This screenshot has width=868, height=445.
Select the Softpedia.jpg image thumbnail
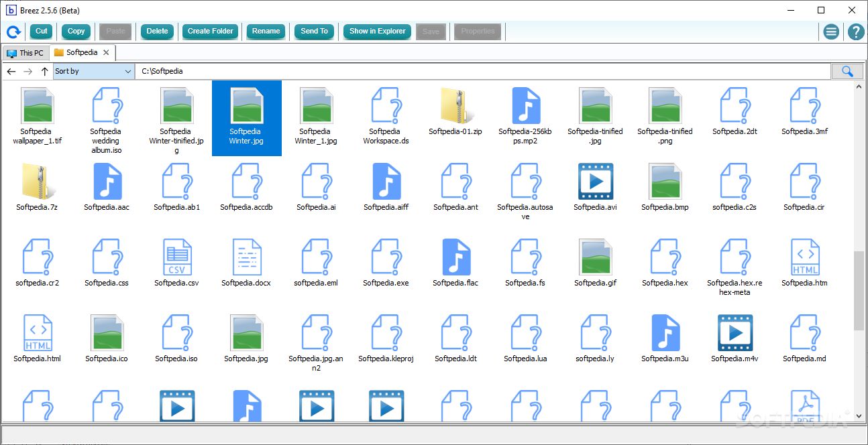(x=247, y=333)
